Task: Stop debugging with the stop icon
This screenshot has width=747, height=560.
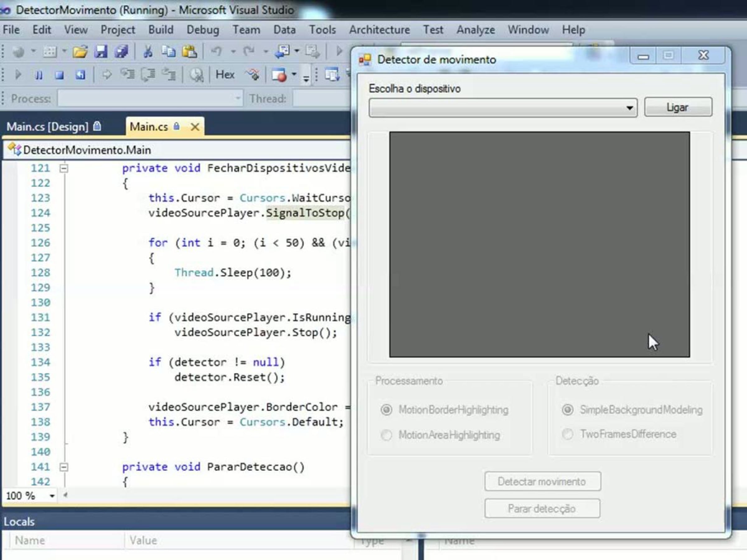Action: point(59,75)
